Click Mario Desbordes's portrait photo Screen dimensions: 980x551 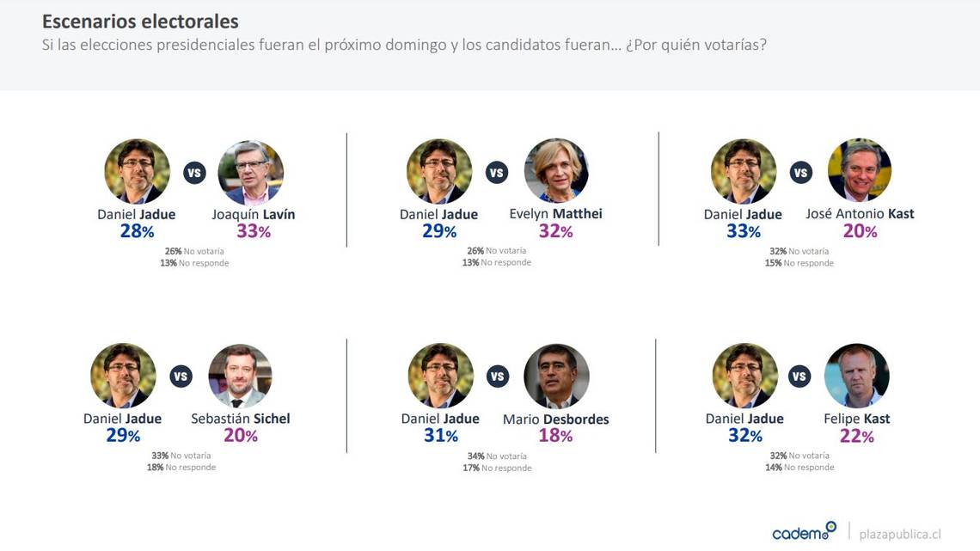pos(556,377)
